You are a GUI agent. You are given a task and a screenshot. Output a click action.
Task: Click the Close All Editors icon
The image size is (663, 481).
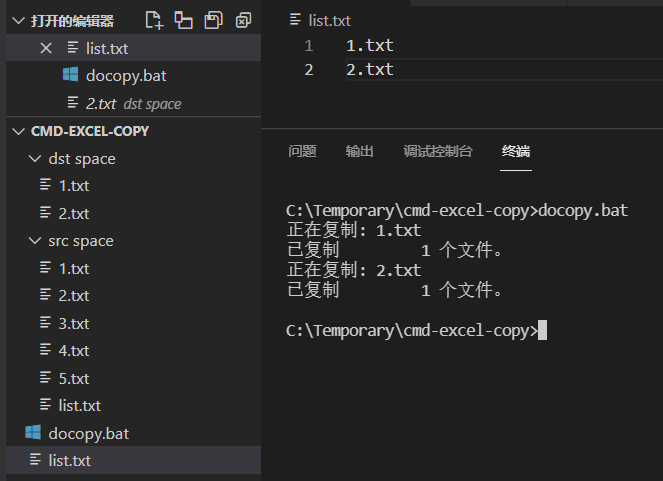click(x=243, y=20)
